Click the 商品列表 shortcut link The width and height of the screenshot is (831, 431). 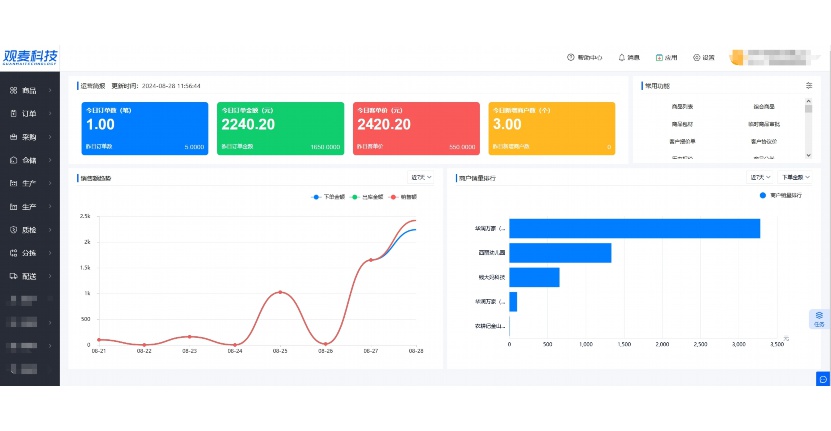(x=683, y=106)
